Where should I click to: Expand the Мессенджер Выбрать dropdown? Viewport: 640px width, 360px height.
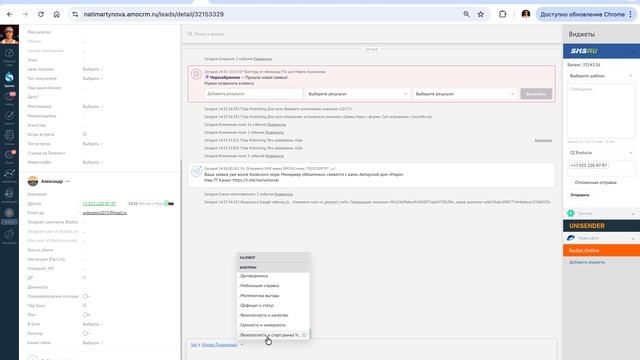coord(93,107)
